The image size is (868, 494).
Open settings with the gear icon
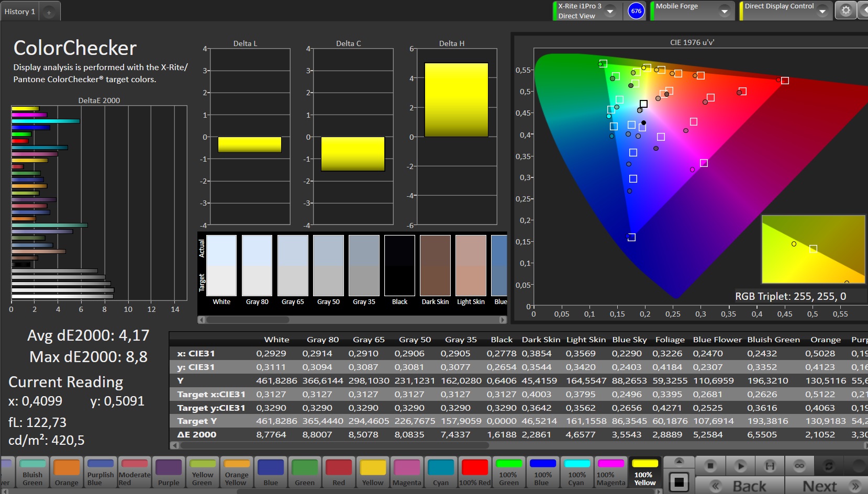coord(845,10)
